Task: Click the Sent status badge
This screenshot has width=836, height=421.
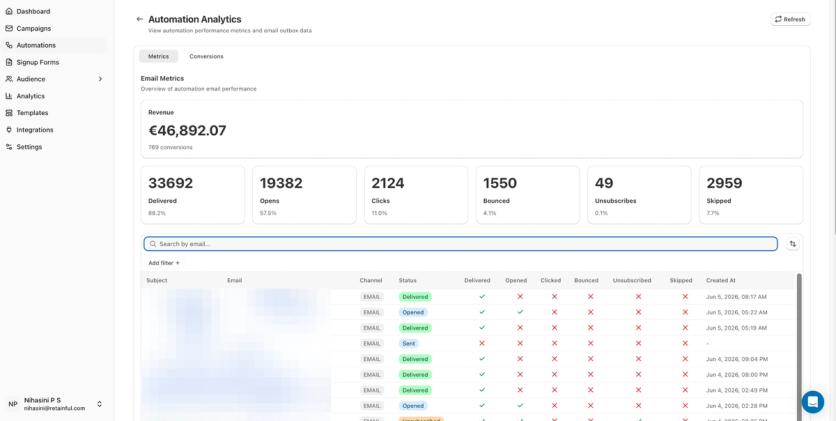Action: (x=408, y=343)
